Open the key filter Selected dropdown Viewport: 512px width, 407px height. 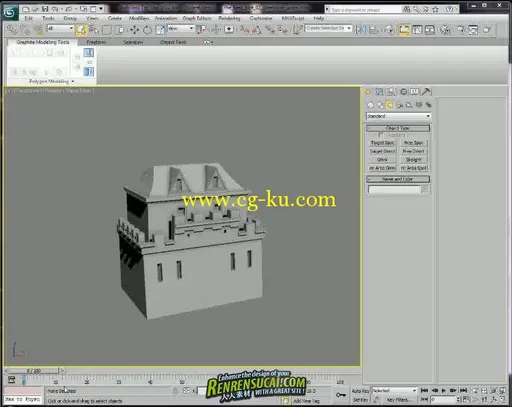click(x=394, y=390)
